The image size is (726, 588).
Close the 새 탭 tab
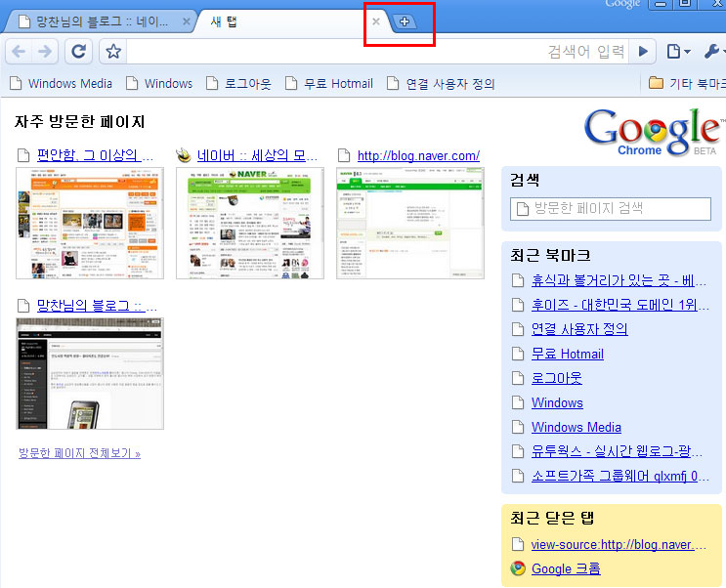(x=376, y=21)
